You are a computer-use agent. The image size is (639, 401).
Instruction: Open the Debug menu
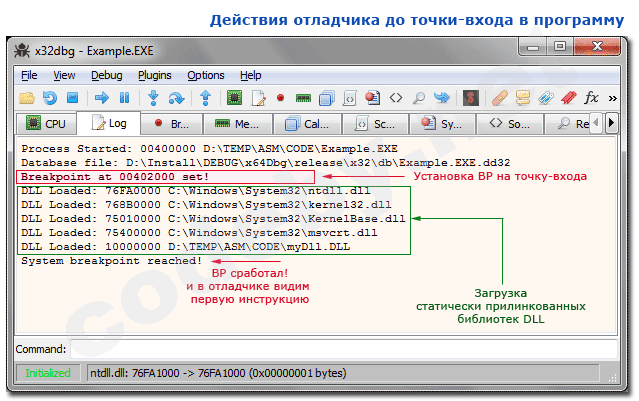(x=106, y=75)
